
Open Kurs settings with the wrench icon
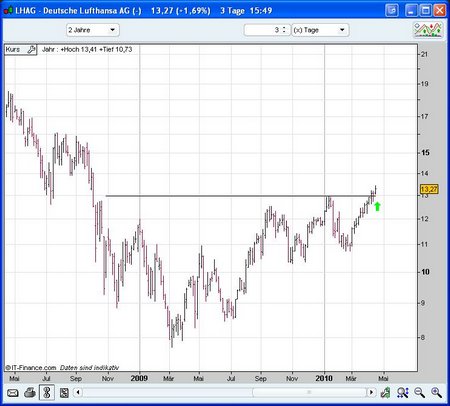click(31, 50)
